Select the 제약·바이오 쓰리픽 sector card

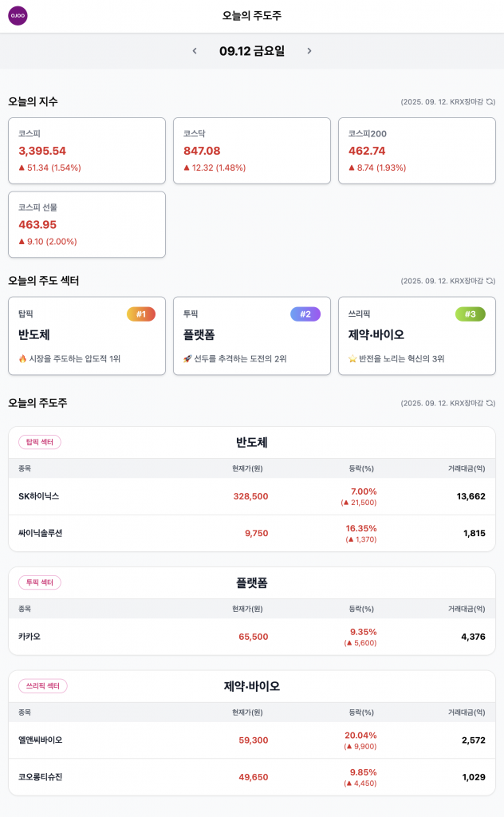416,336
